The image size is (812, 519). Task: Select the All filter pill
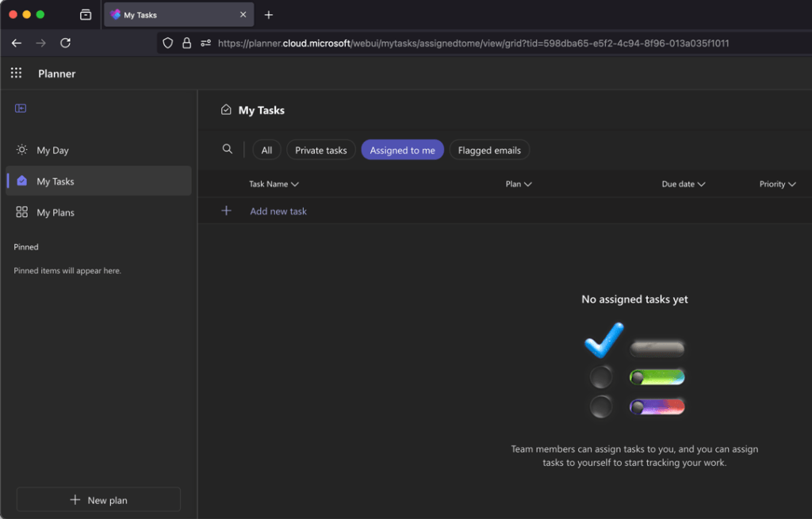pyautogui.click(x=266, y=150)
